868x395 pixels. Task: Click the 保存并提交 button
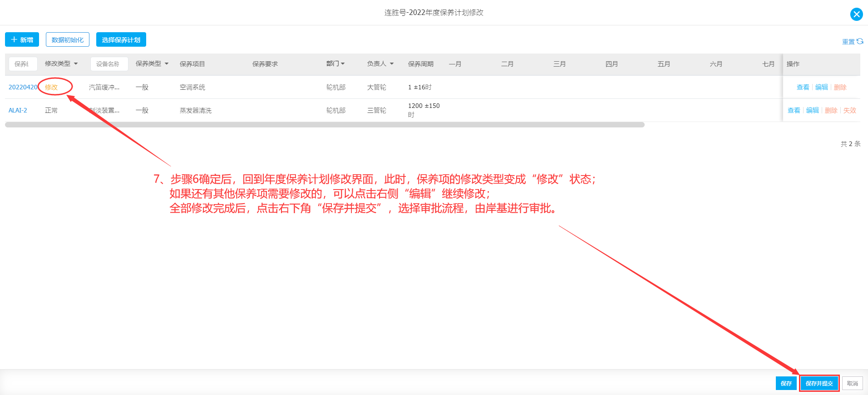coord(819,383)
